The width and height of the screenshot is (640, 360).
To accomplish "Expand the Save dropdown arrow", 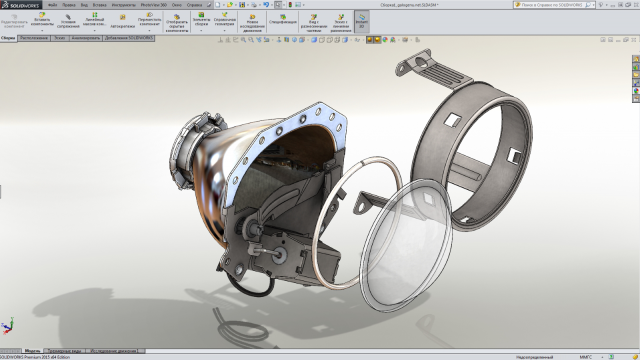I will point(248,5).
